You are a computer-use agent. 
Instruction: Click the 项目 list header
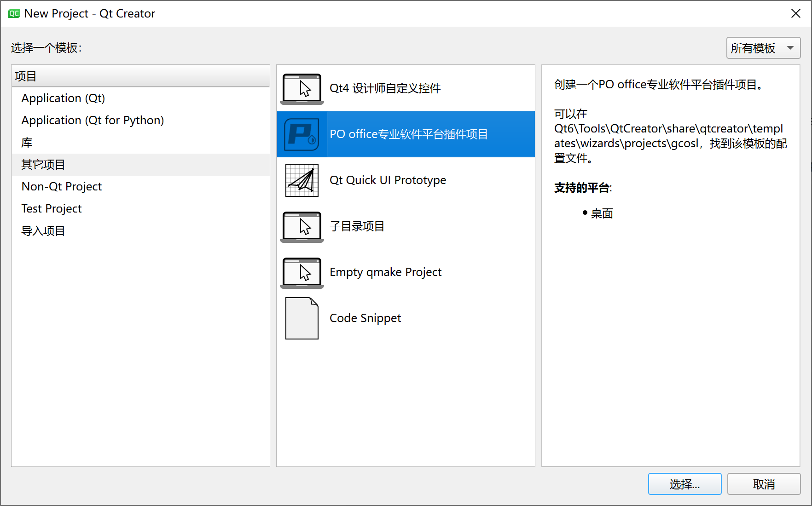click(x=140, y=76)
